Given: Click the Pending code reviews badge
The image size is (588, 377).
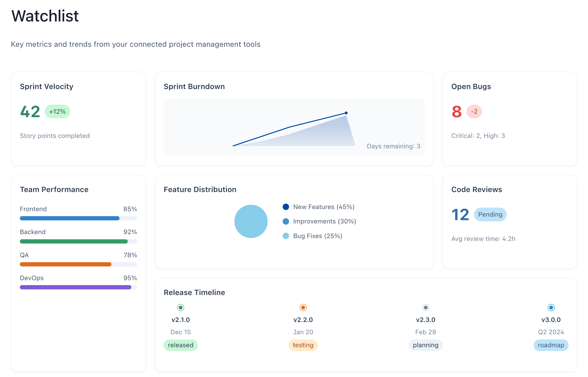Looking at the screenshot, I should [490, 214].
